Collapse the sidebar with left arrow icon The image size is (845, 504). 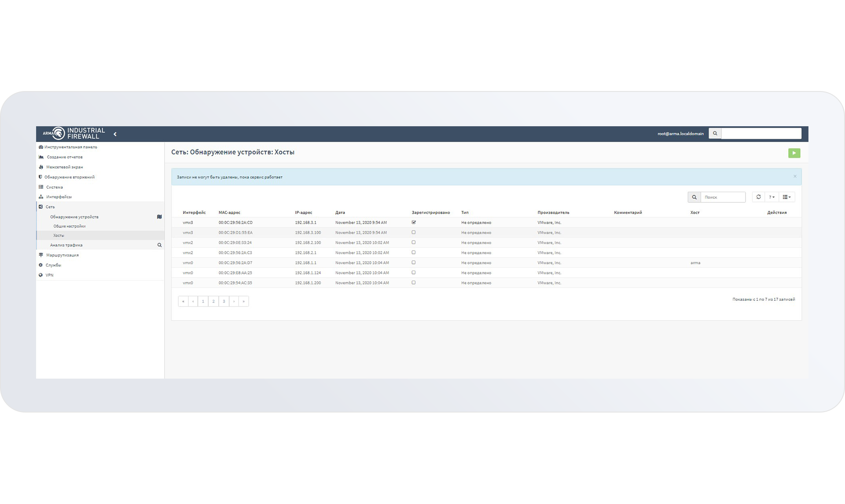coord(115,134)
